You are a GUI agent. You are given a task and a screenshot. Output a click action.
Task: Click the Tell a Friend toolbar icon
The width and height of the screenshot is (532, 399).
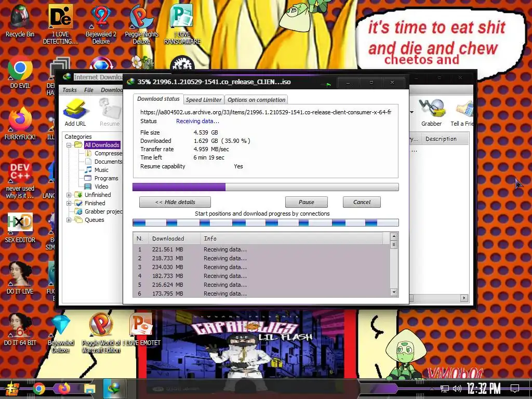[461, 113]
